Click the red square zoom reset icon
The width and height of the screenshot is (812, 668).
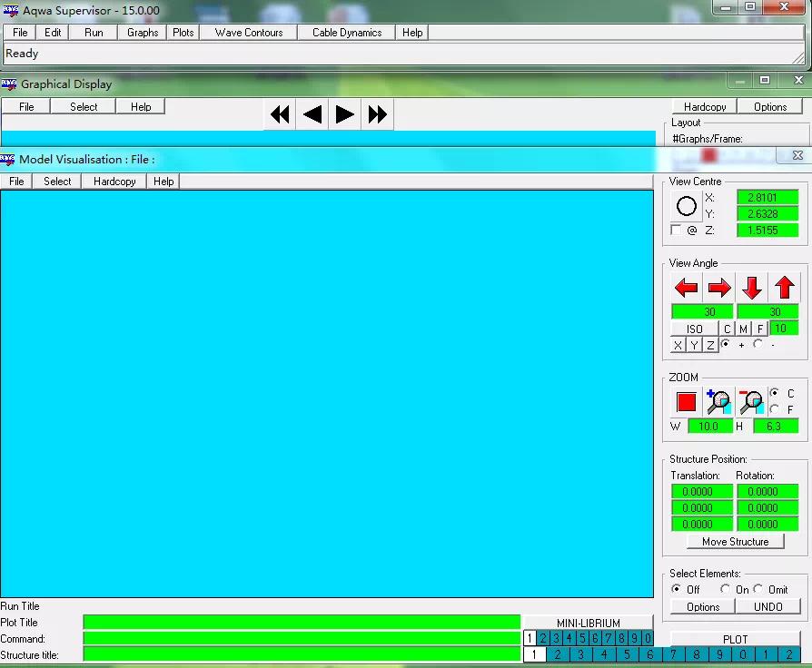687,402
